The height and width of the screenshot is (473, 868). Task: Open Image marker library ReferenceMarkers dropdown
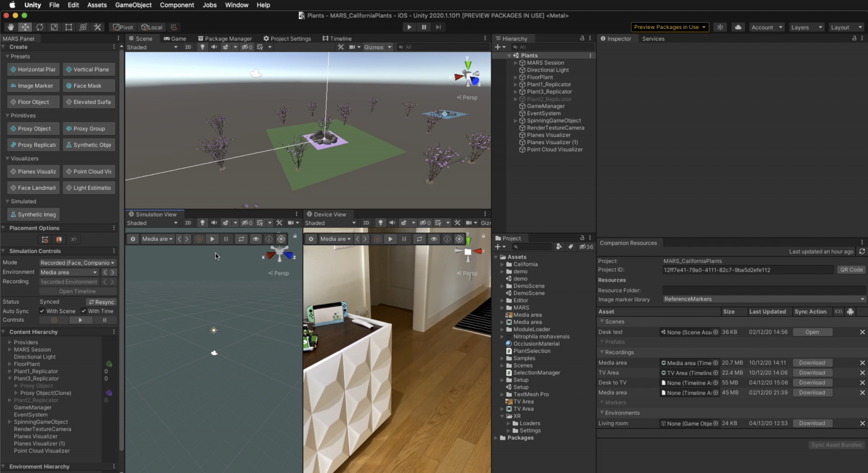coord(764,299)
